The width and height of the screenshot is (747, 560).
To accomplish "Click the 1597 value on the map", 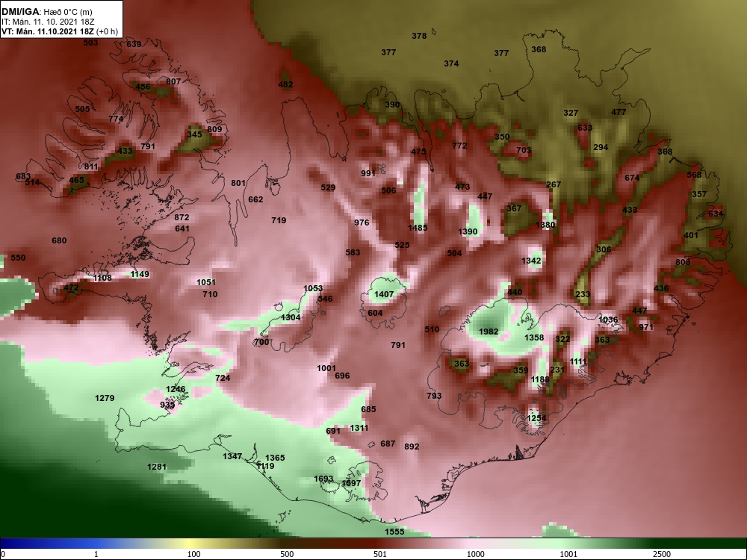I will click(x=351, y=483).
